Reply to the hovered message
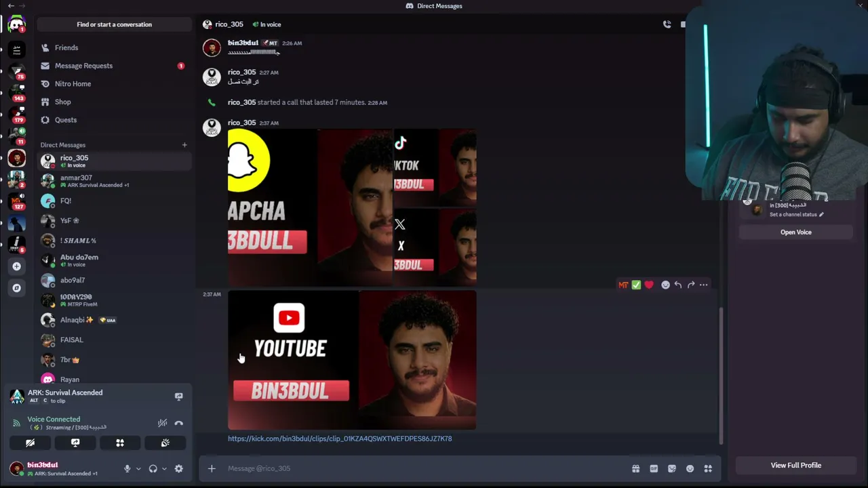The image size is (868, 488). pos(677,285)
